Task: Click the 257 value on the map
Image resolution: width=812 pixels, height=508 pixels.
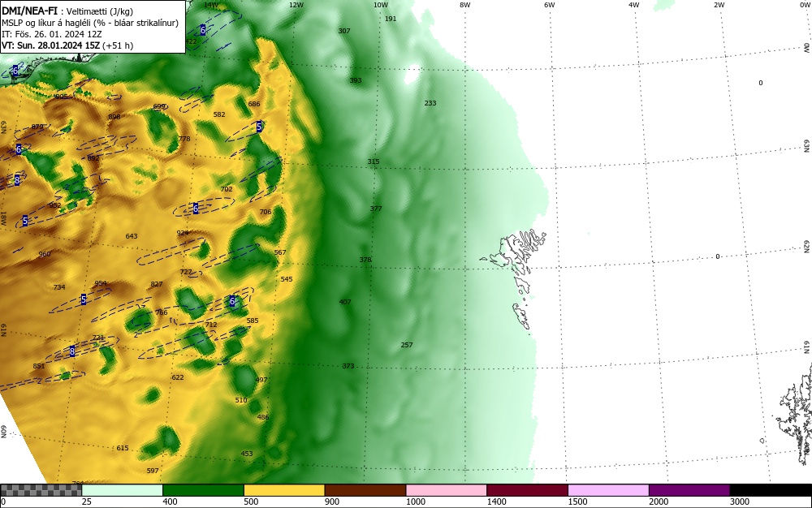Action: pyautogui.click(x=407, y=345)
